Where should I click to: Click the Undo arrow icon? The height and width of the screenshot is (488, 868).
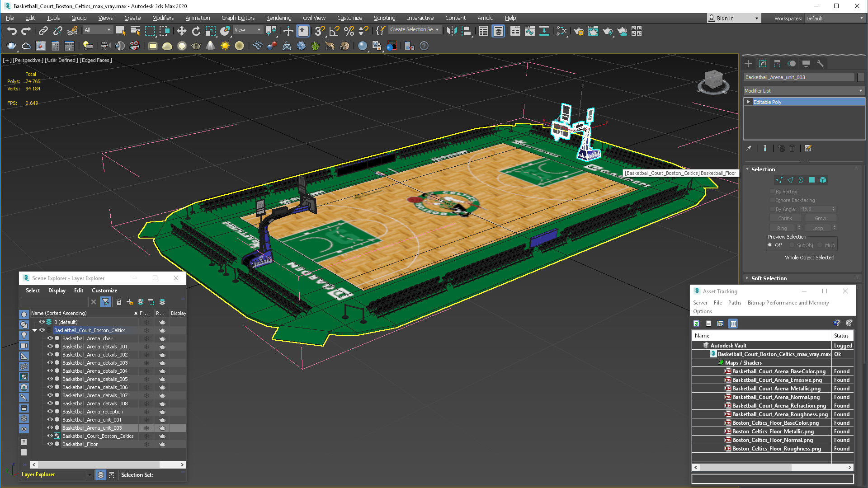tap(12, 31)
